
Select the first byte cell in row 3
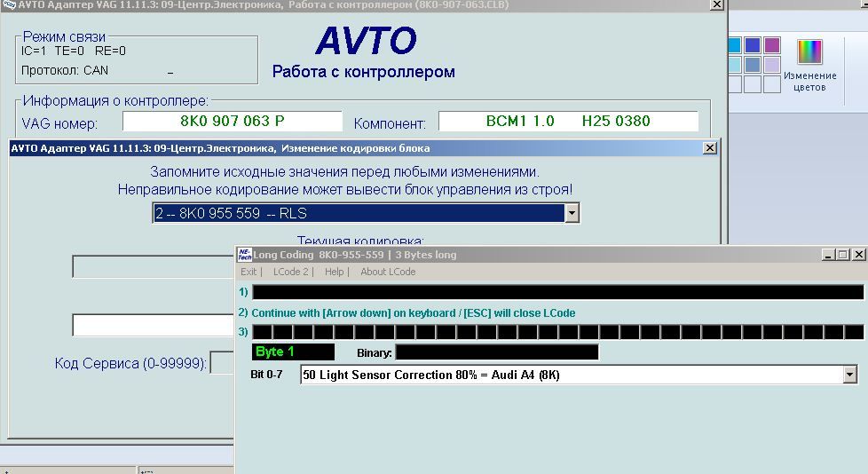coord(262,332)
